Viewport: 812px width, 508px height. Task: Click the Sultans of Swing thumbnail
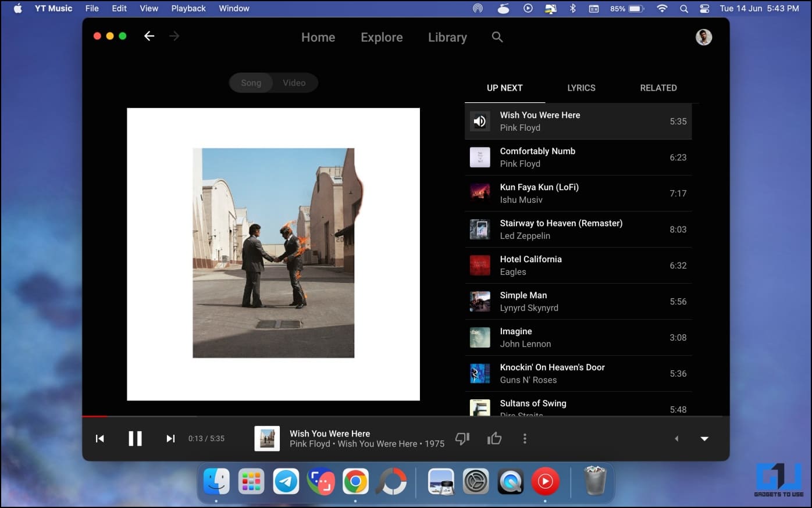480,407
